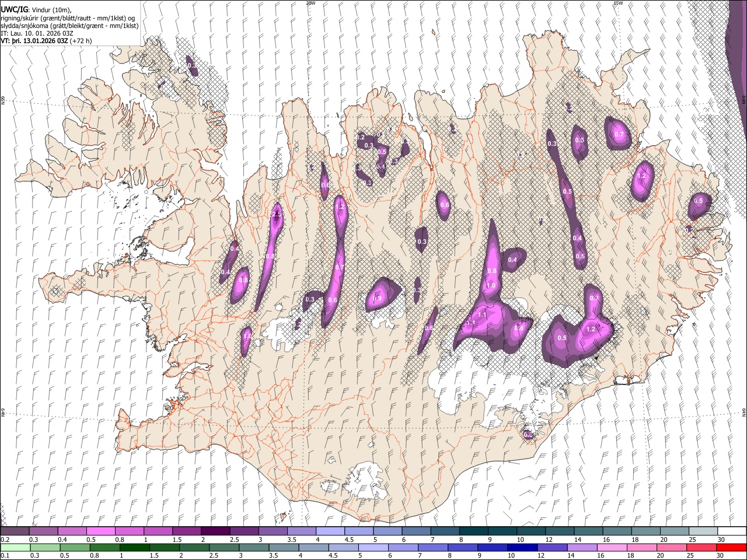This screenshot has height=560, width=747.
Task: Click the bright red rain swatch above 30
Action: 731,547
